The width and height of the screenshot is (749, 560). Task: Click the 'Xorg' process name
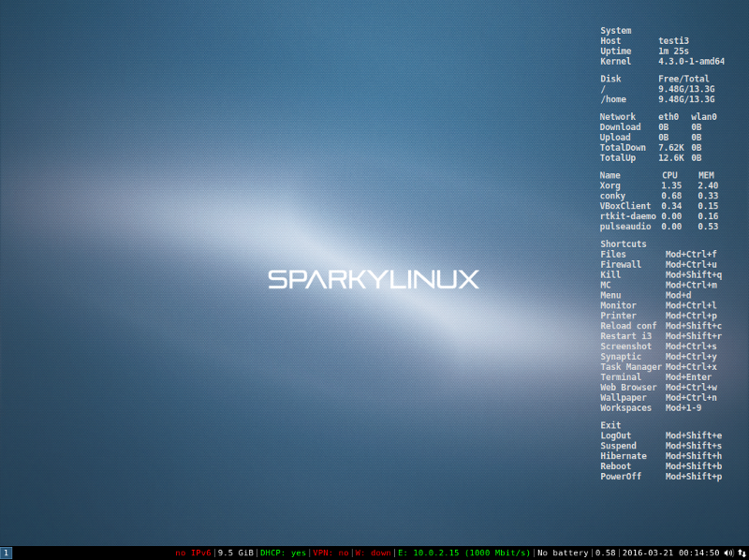[610, 185]
